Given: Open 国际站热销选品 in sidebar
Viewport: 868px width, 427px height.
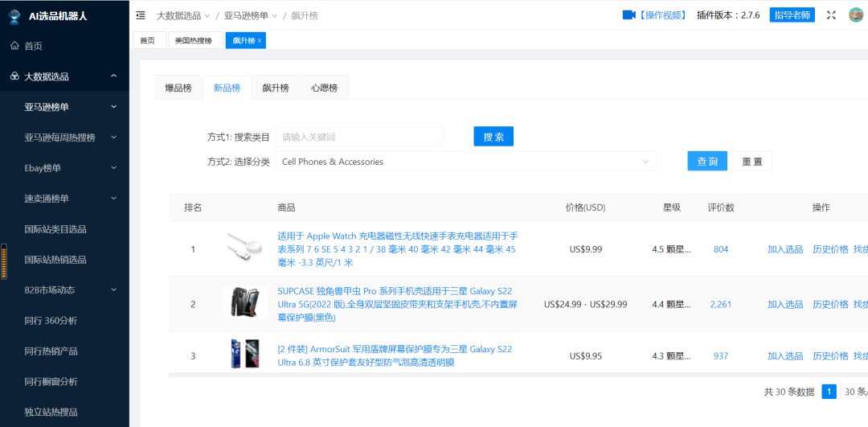Looking at the screenshot, I should point(55,259).
